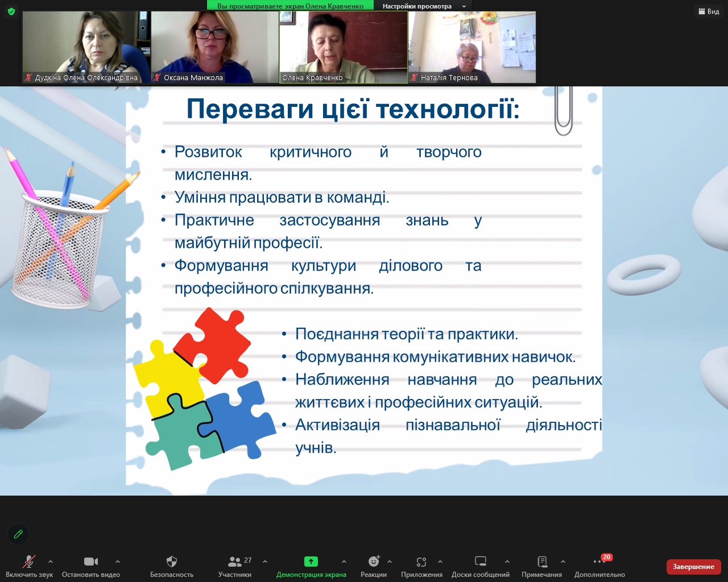Open the Примечания notes icon
Screen dimensions: 728x582
542,562
